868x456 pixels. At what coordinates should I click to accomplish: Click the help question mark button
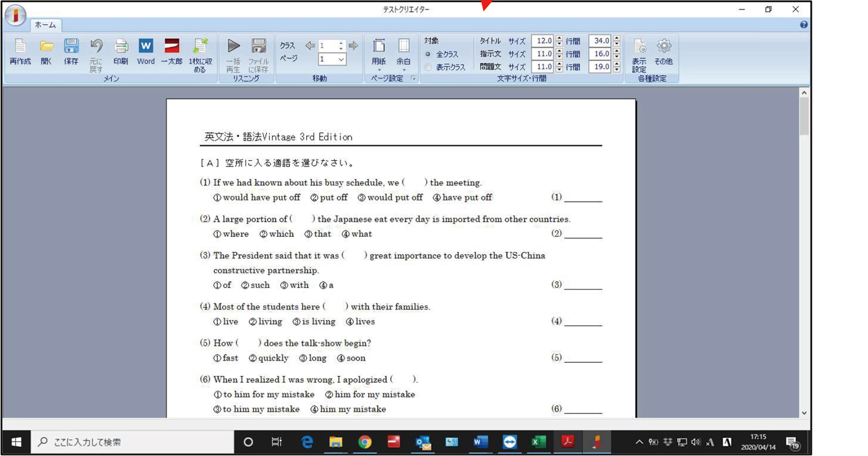[x=803, y=25]
